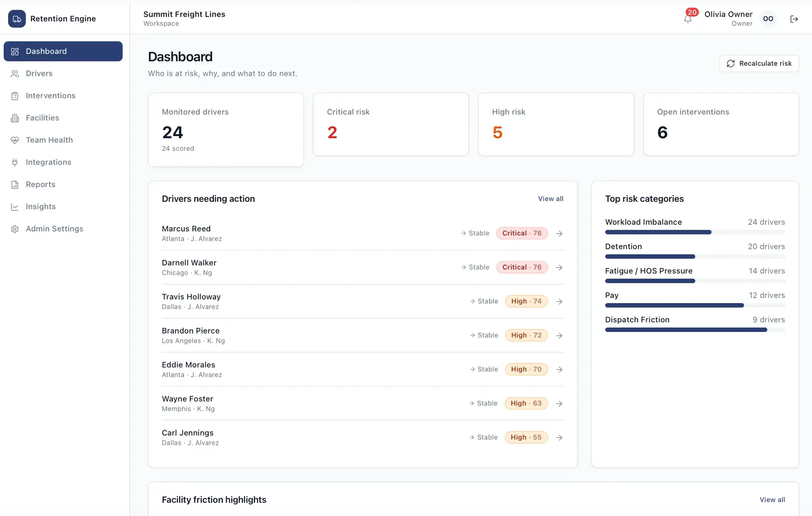The height and width of the screenshot is (516, 812).
Task: Click the High · 72 risk badge
Action: (526, 335)
